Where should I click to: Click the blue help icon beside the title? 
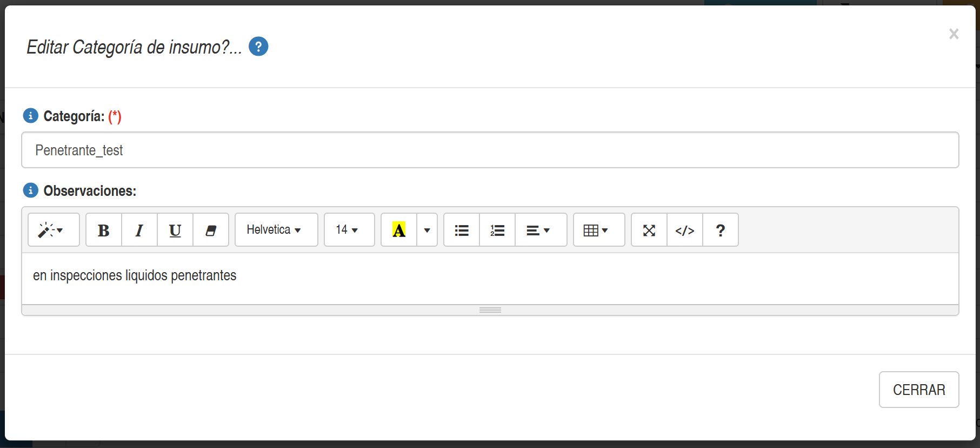coord(258,47)
